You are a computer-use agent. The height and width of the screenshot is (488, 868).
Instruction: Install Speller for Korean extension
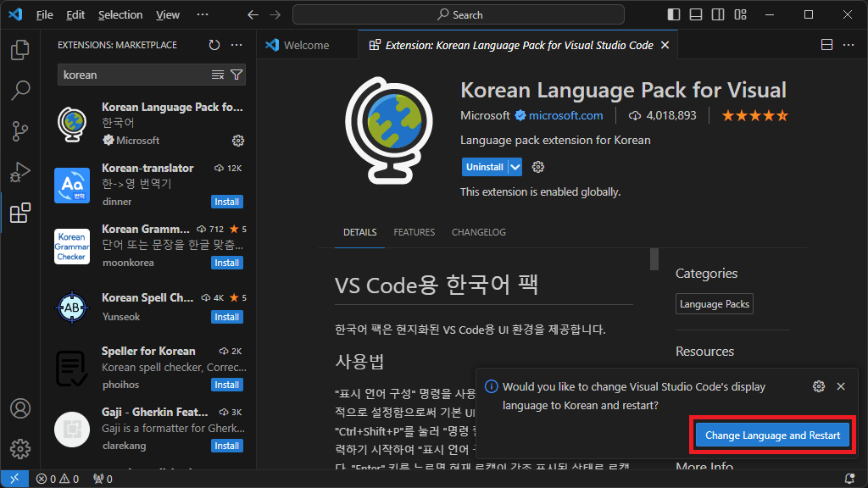click(x=227, y=385)
